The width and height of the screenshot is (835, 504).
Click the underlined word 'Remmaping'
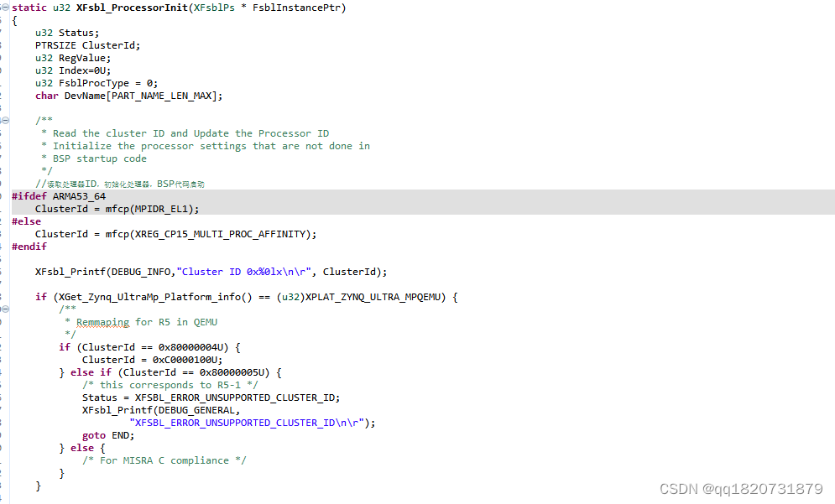[102, 323]
